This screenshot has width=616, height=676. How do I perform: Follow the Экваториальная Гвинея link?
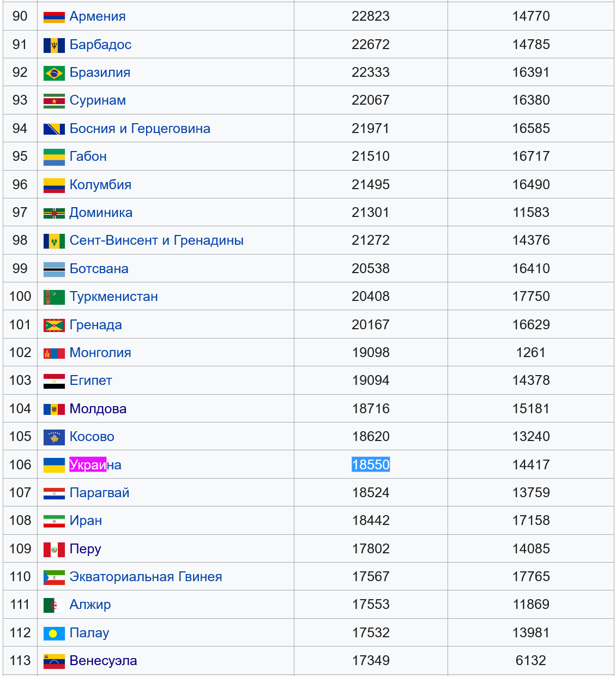click(x=146, y=577)
